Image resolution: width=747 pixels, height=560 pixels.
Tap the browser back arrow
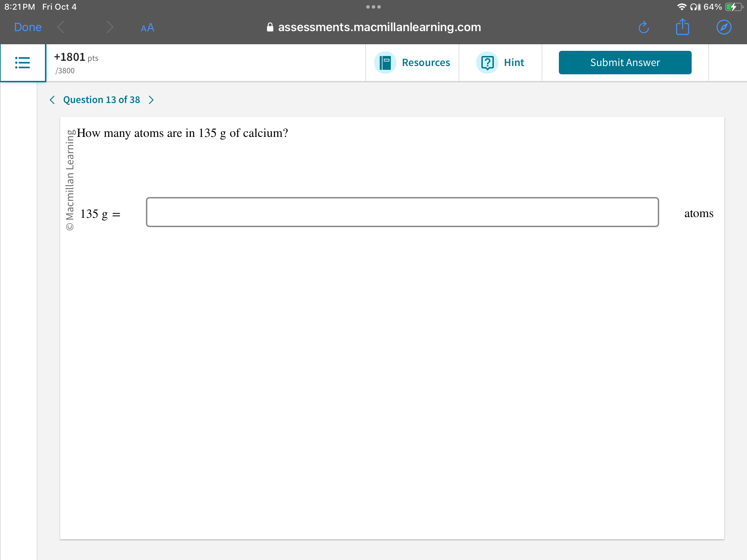(x=61, y=27)
